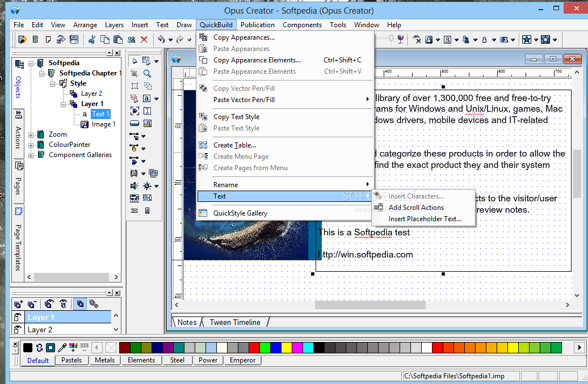Open the Notes tab
The width and height of the screenshot is (588, 384).
point(187,322)
